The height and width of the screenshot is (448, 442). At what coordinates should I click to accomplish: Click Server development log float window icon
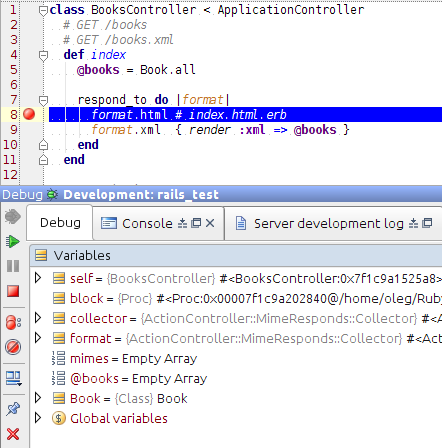coord(427,223)
